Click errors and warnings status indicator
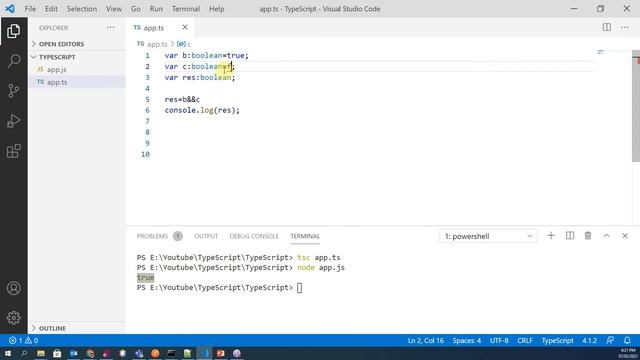The width and height of the screenshot is (640, 360). tap(24, 340)
